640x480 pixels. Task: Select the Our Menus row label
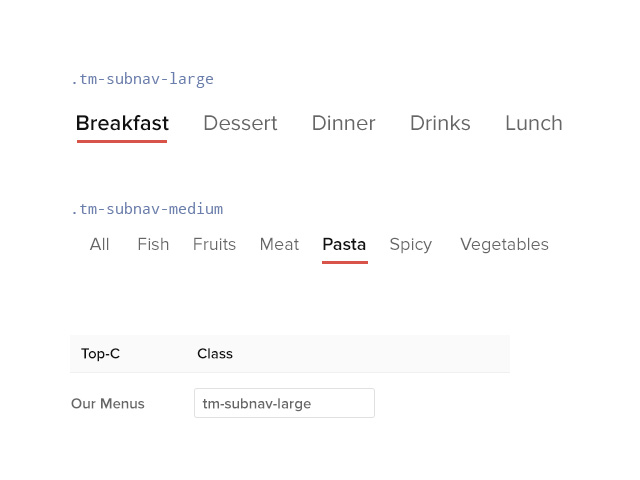(x=108, y=404)
